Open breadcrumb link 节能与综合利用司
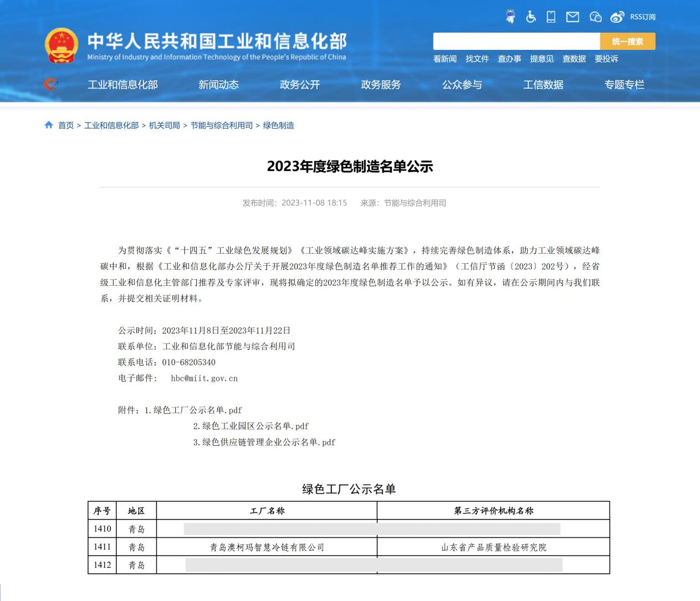Screen dimensions: 700x601 221,125
